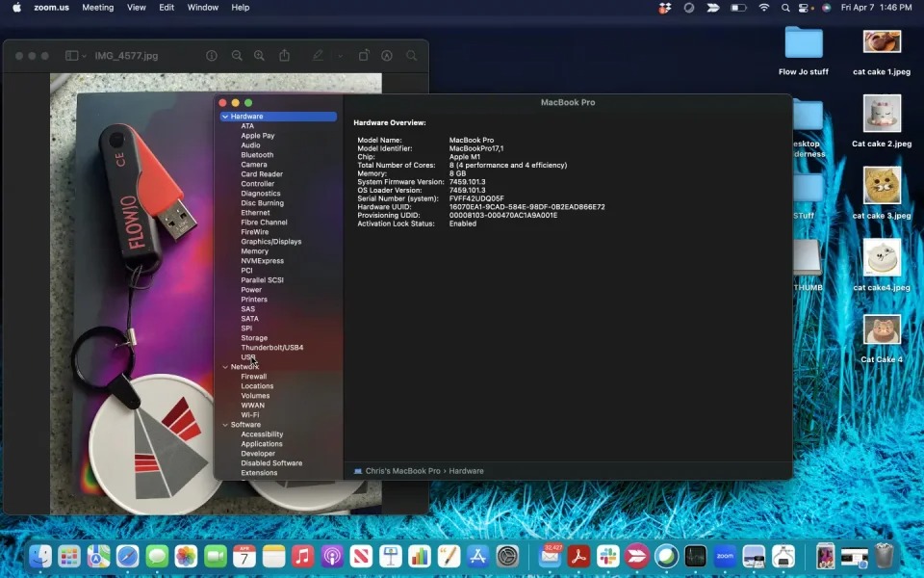This screenshot has height=578, width=924.
Task: Click the rotate icon in Preview toolbar
Action: [364, 56]
